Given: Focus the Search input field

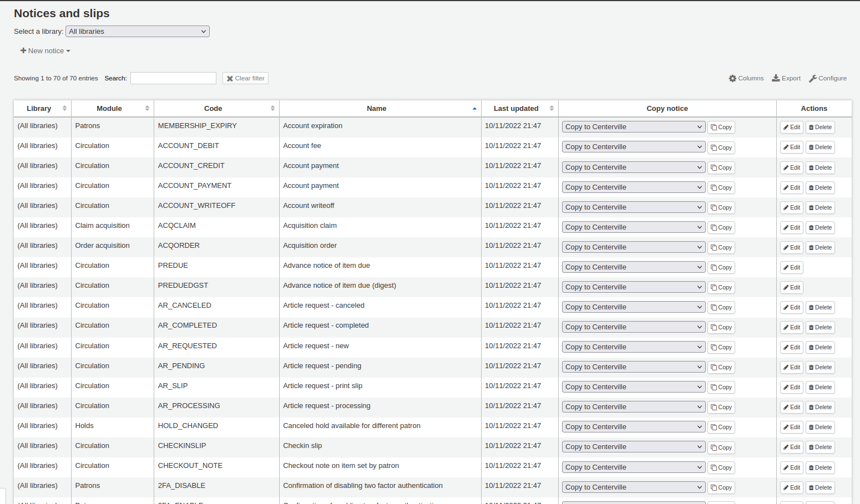Looking at the screenshot, I should point(173,79).
